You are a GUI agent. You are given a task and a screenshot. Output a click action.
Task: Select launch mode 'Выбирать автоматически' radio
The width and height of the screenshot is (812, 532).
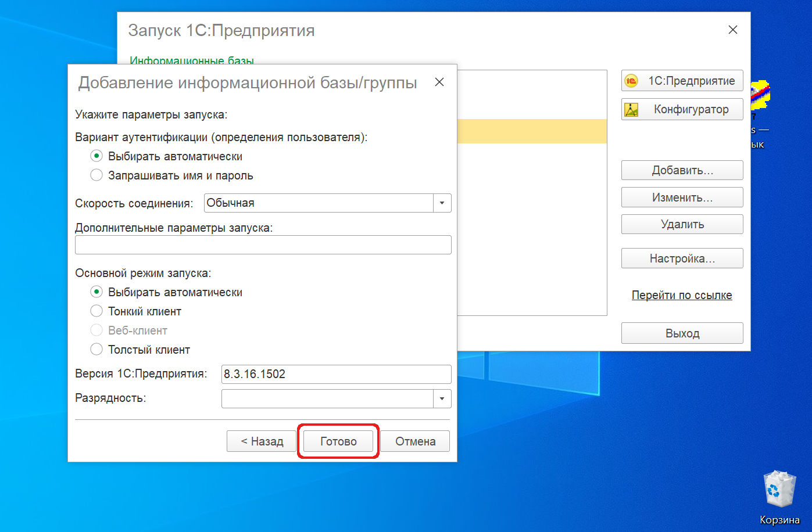[x=96, y=292]
